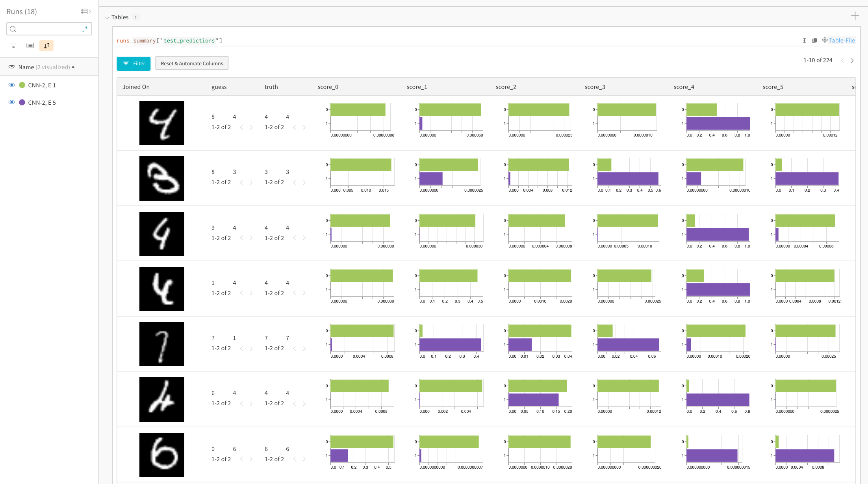The width and height of the screenshot is (868, 484).
Task: Click Reset & Automate Columns
Action: click(192, 63)
